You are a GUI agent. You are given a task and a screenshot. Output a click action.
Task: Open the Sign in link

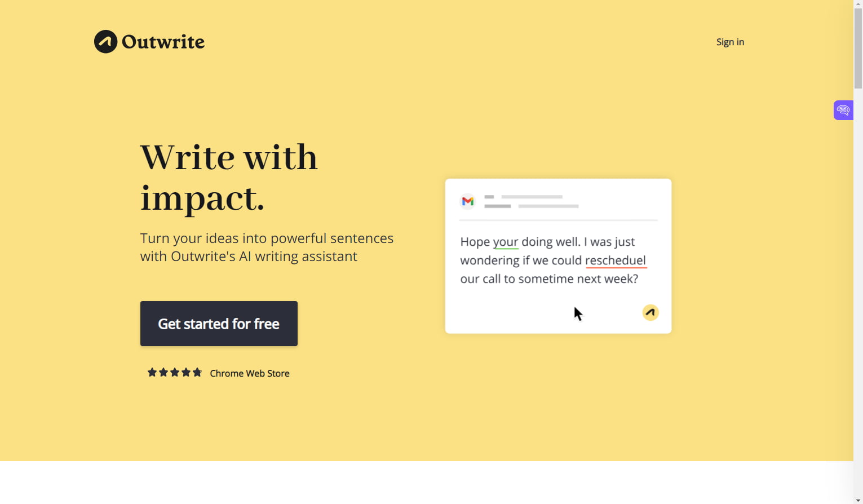point(729,42)
